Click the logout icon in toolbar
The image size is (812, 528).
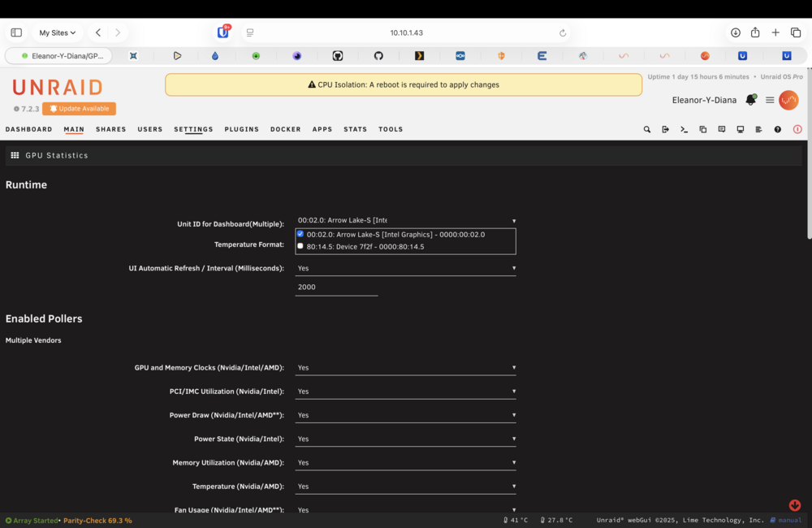[666, 129]
